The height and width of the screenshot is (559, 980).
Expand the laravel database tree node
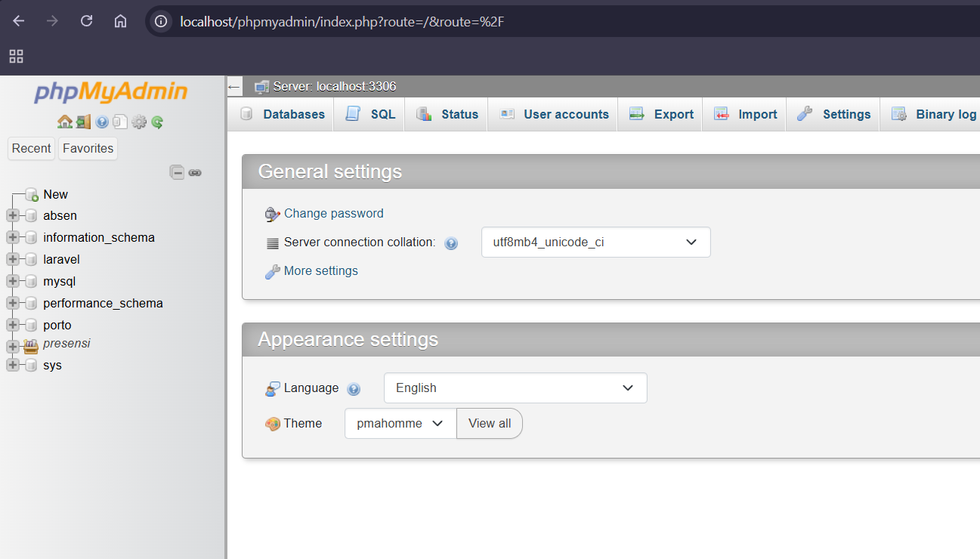[x=12, y=259]
